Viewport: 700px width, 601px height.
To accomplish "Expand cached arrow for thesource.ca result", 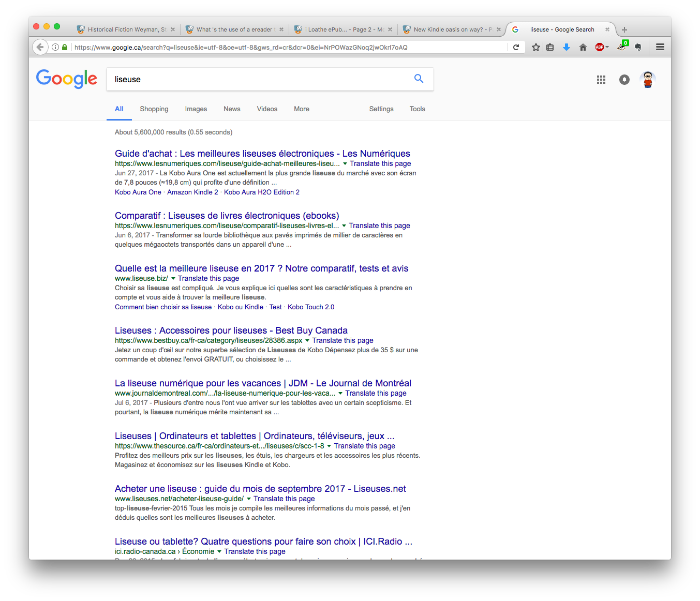I will [x=329, y=446].
